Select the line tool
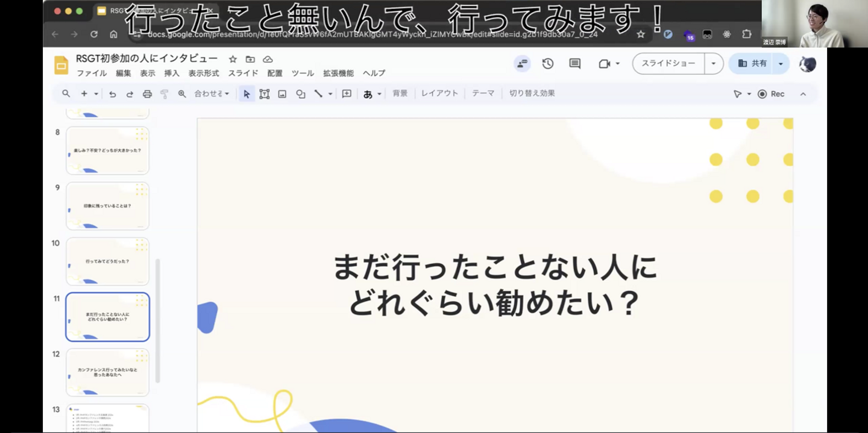Viewport: 868px width, 433px height. coord(318,94)
